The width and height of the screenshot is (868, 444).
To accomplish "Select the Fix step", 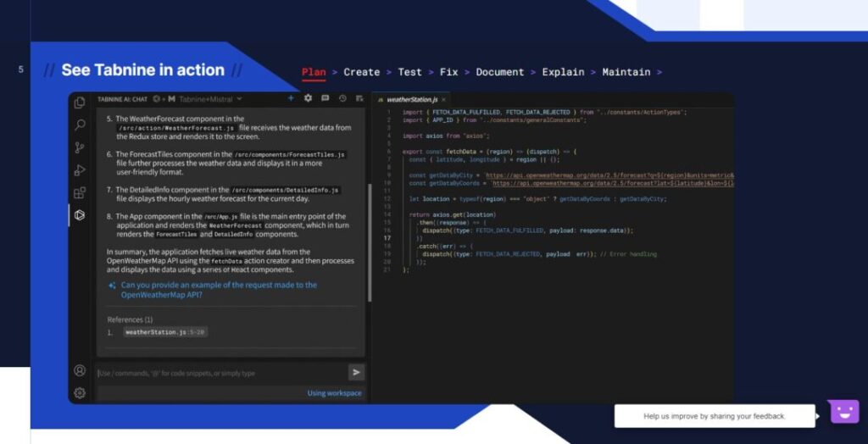I will click(449, 72).
